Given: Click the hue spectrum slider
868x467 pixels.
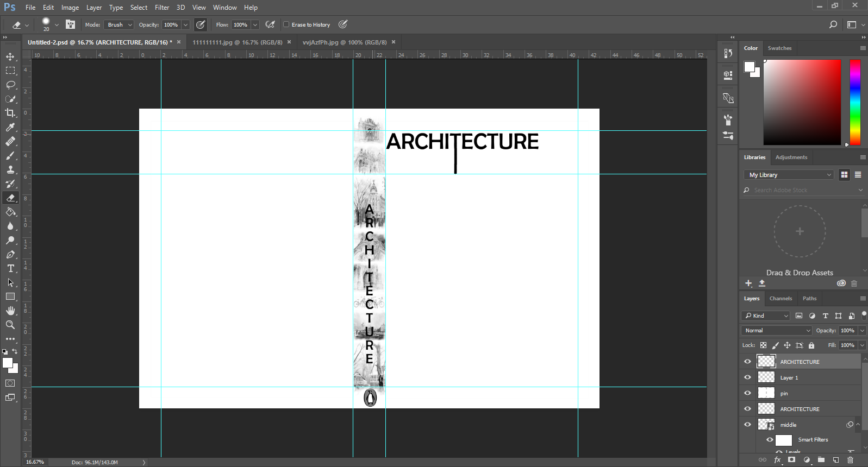Looking at the screenshot, I should pyautogui.click(x=855, y=102).
